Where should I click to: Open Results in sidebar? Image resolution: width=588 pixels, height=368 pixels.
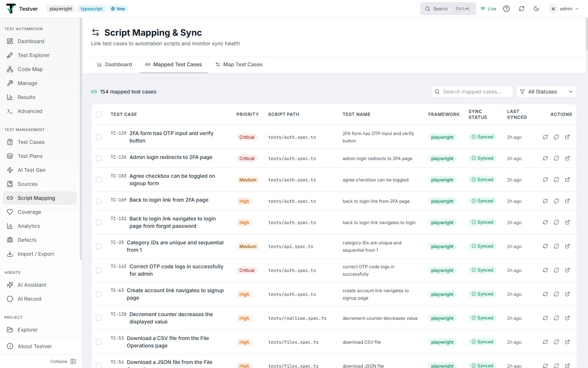click(x=40, y=97)
